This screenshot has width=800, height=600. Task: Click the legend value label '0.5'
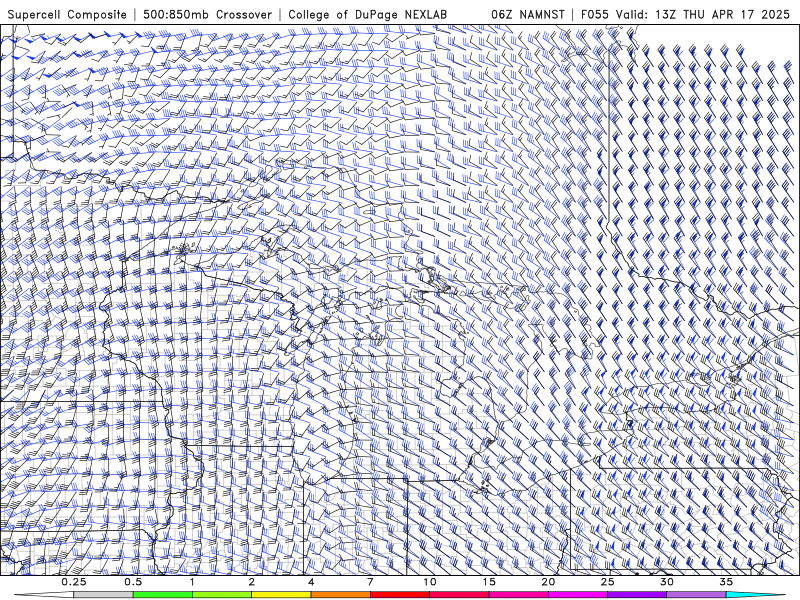point(133,582)
